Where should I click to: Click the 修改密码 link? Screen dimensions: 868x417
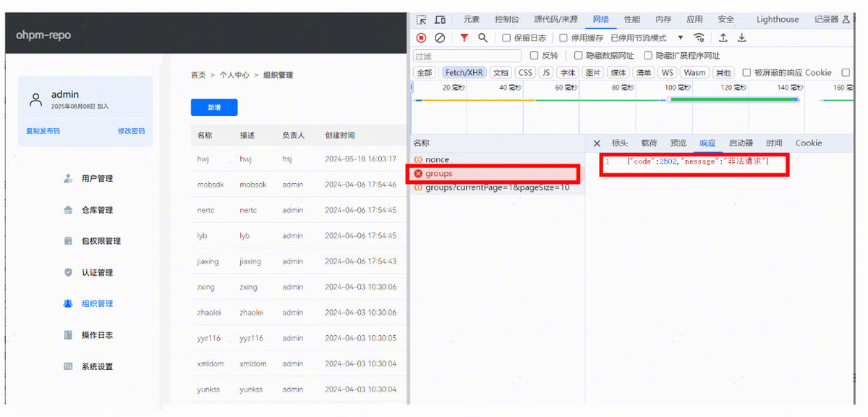[x=131, y=131]
